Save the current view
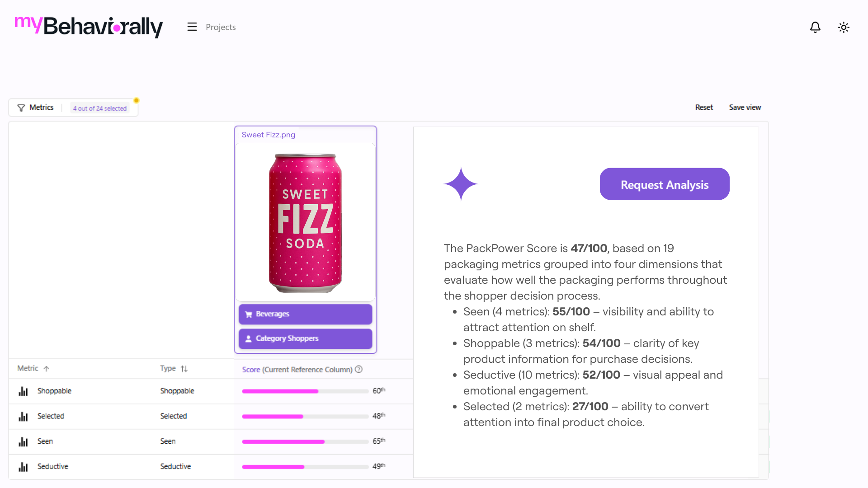 (745, 108)
